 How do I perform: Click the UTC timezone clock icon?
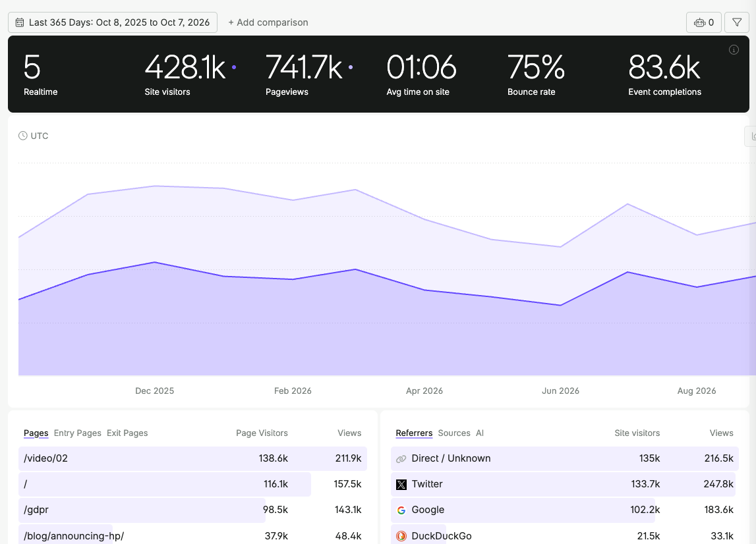point(22,136)
